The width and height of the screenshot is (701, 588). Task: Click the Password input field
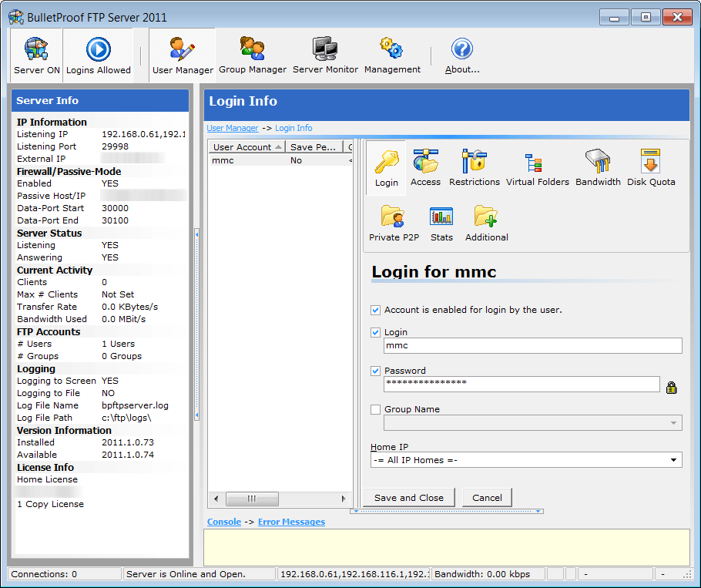(x=522, y=384)
